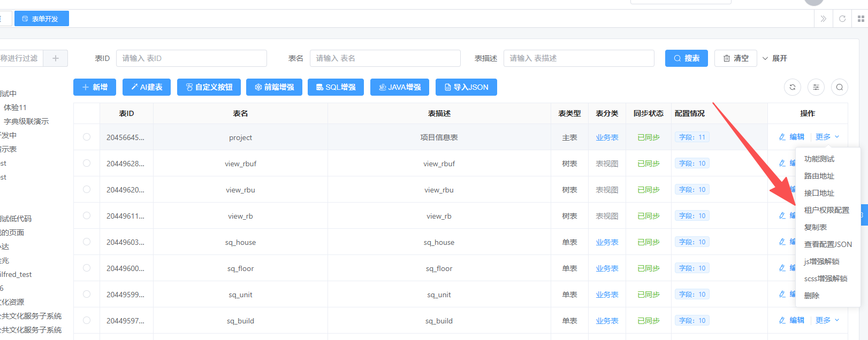868x340 pixels.
Task: Click the round search icon above the table
Action: pyautogui.click(x=839, y=87)
